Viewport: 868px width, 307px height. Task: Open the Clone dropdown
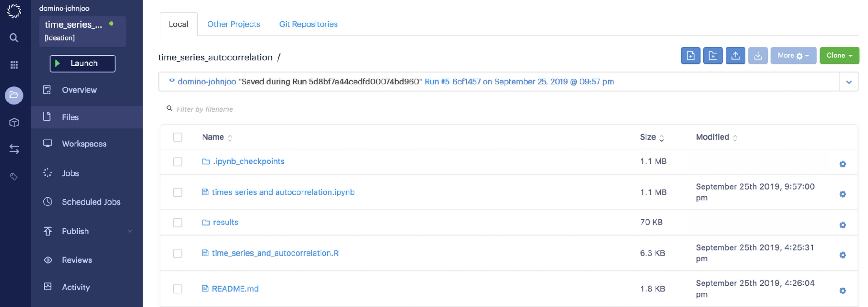(x=839, y=56)
